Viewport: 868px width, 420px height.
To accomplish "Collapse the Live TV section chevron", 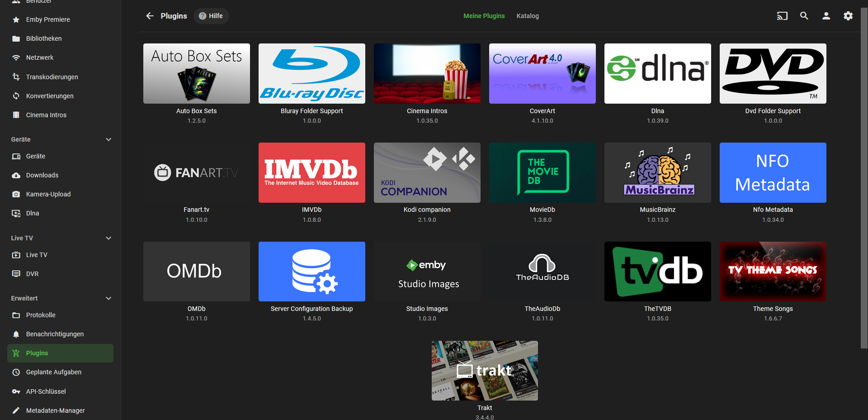I will click(108, 238).
